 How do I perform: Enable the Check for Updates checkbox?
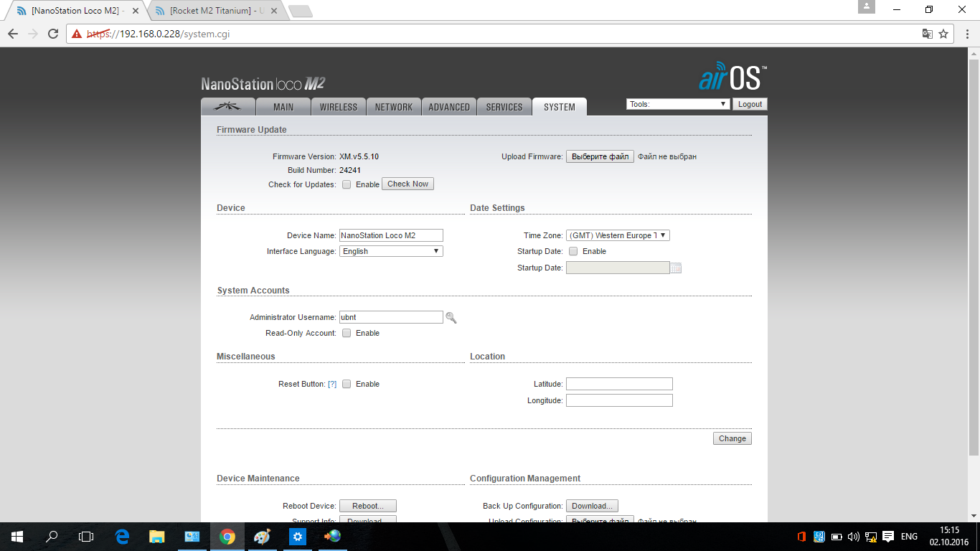tap(347, 184)
